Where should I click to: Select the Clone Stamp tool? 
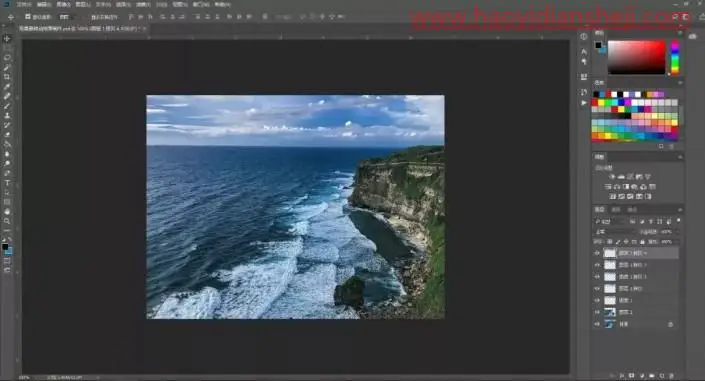tap(7, 116)
